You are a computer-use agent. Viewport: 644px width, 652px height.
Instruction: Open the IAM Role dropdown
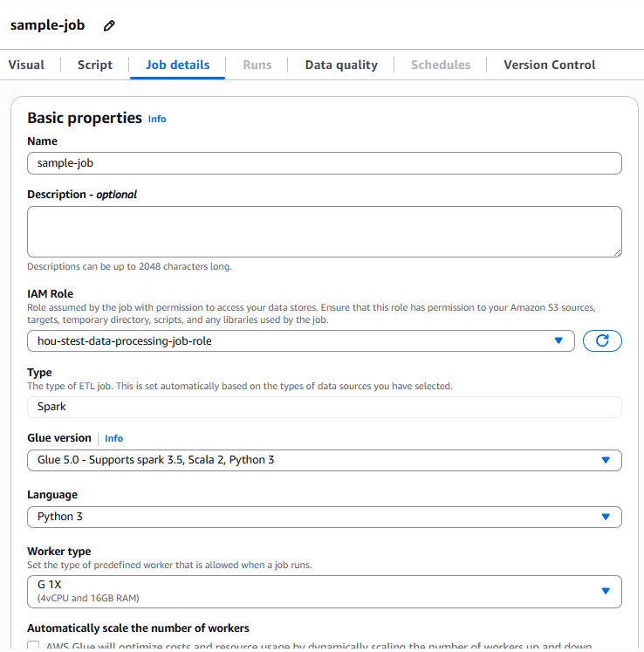click(300, 341)
